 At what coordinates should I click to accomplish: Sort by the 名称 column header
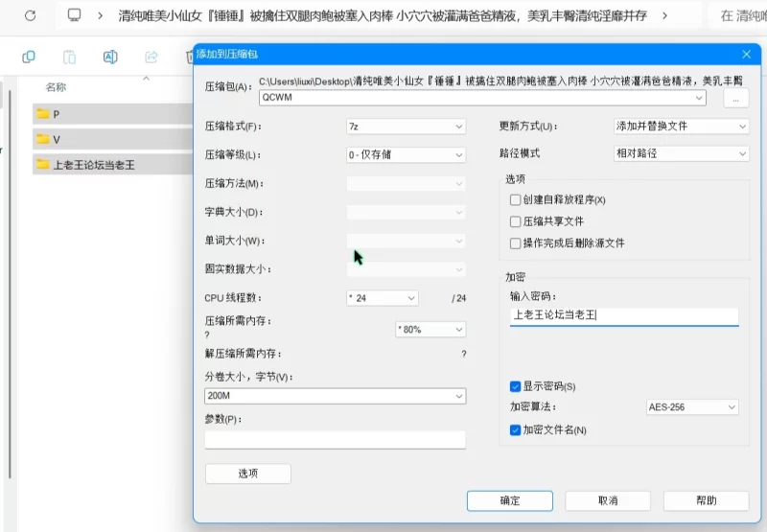[56, 87]
